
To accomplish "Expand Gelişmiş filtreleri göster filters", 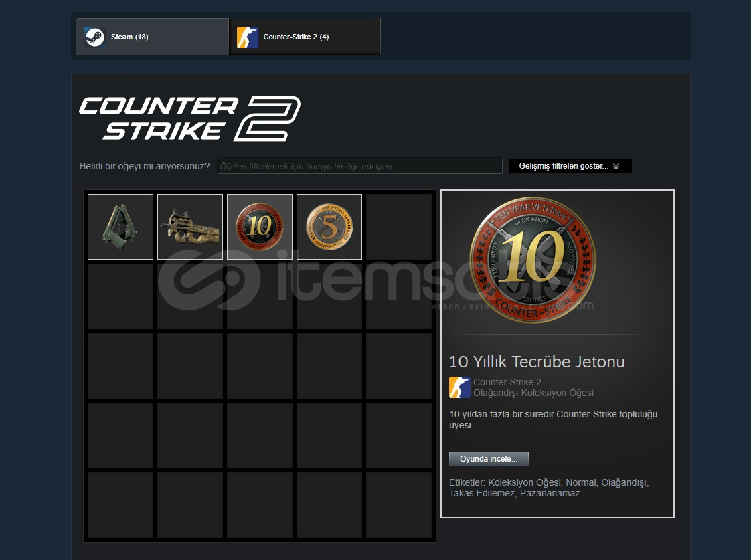I will click(570, 166).
